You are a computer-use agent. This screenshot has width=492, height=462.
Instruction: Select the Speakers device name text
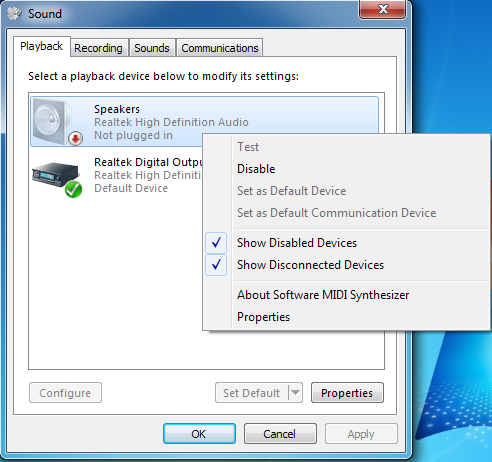click(117, 109)
